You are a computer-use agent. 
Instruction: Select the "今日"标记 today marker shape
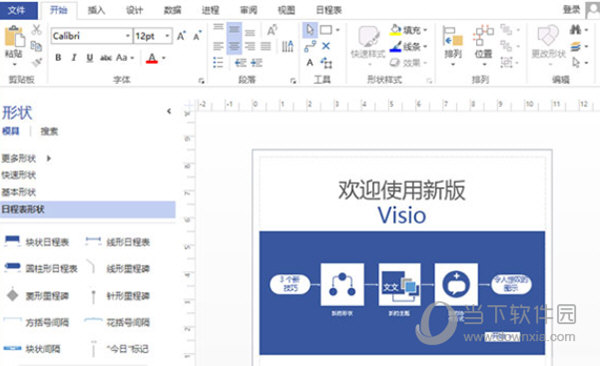click(119, 349)
